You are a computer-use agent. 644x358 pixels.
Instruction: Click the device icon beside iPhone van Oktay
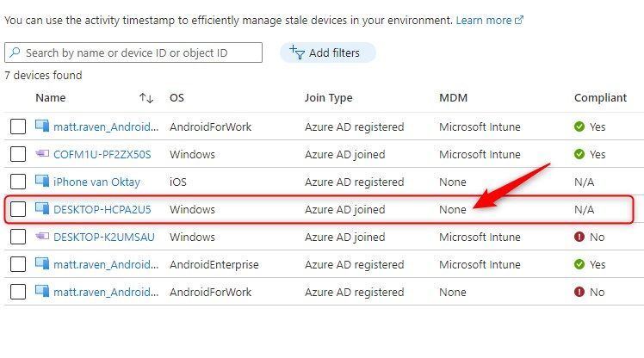[42, 182]
